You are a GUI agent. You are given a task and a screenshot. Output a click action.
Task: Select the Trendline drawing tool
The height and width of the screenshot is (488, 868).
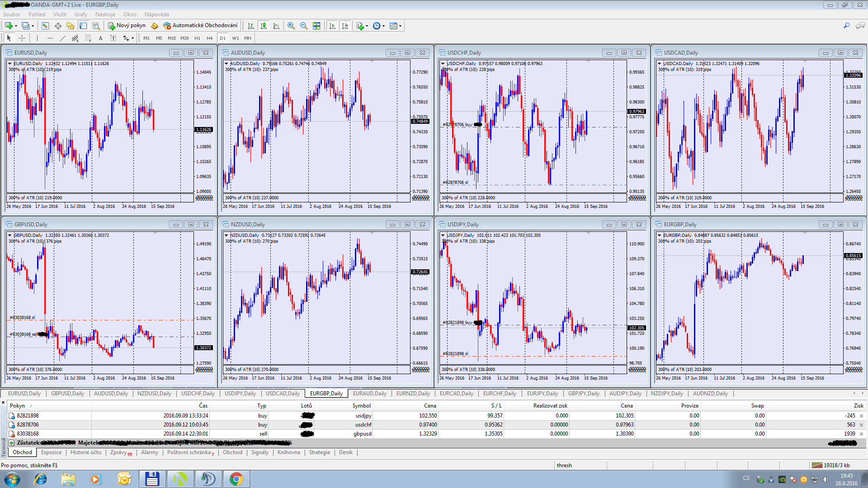(63, 38)
